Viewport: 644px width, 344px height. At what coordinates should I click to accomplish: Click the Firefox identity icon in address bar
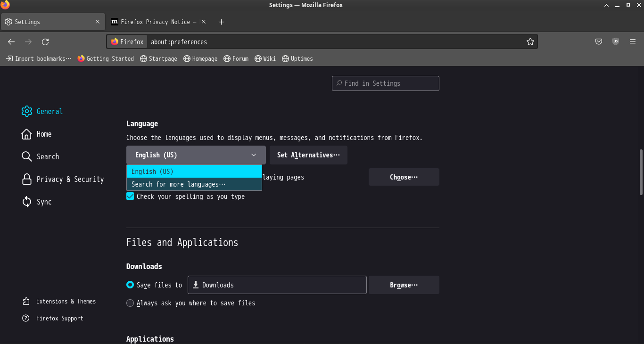(127, 41)
